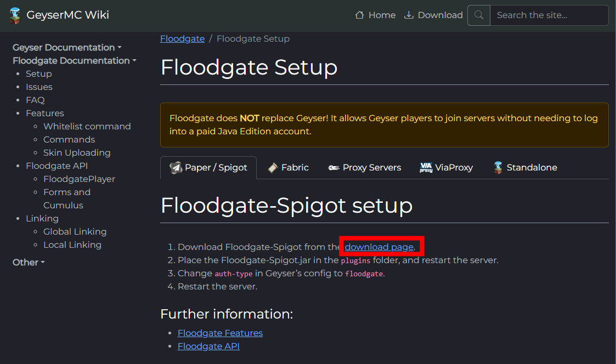The height and width of the screenshot is (364, 616).
Task: Switch to the ViaProxy tab
Action: pyautogui.click(x=447, y=168)
